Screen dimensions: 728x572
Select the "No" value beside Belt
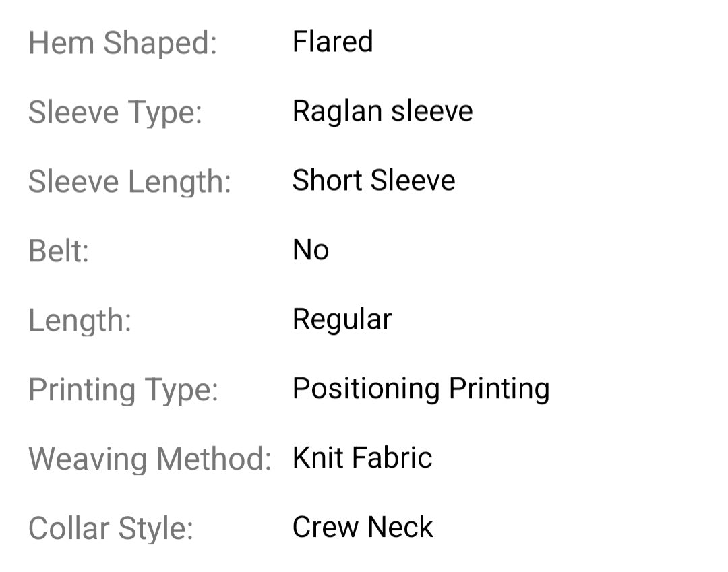pyautogui.click(x=311, y=250)
